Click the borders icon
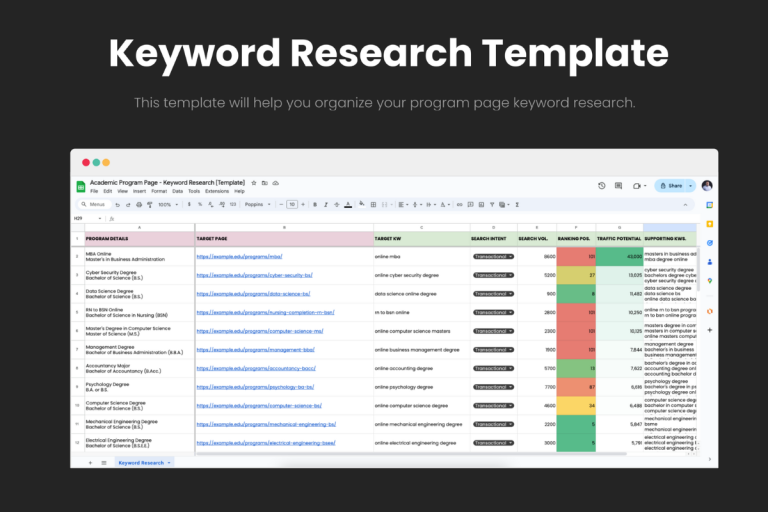Image resolution: width=768 pixels, height=512 pixels. point(373,205)
